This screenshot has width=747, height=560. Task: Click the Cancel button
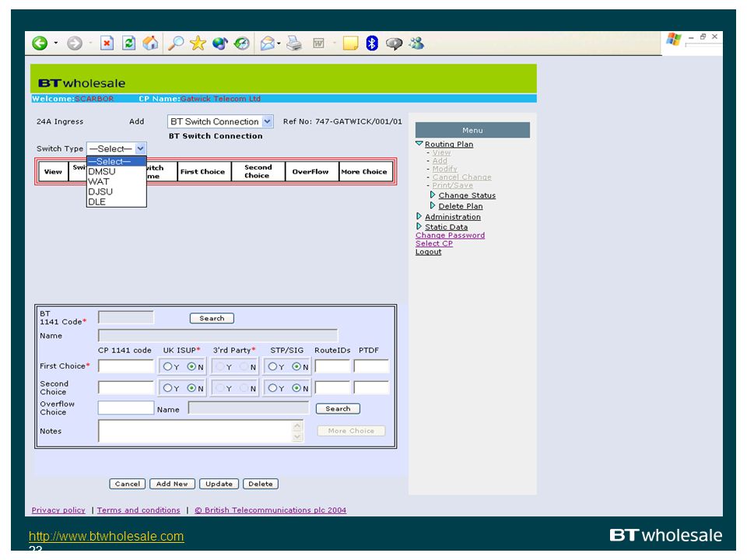point(127,484)
